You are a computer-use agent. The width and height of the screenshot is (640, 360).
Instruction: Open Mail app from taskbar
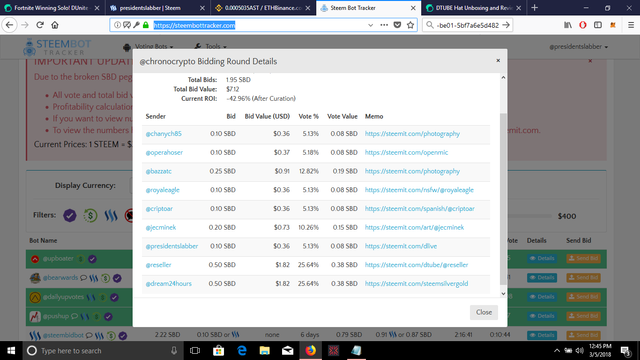(x=287, y=351)
